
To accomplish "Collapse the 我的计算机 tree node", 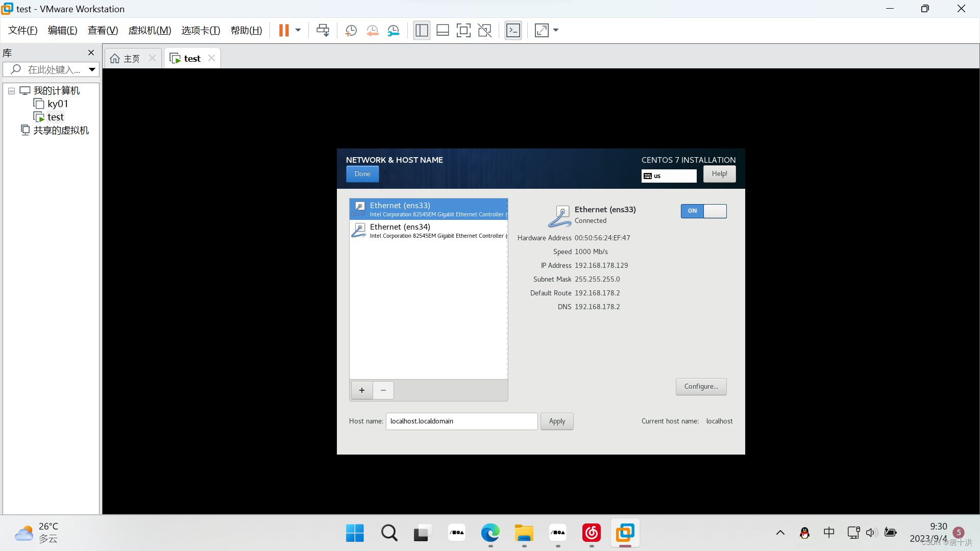I will click(x=11, y=91).
